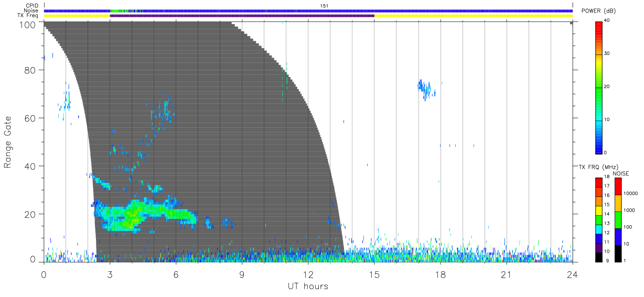Click the 11 label on TX FRQ legend

[x=607, y=241]
